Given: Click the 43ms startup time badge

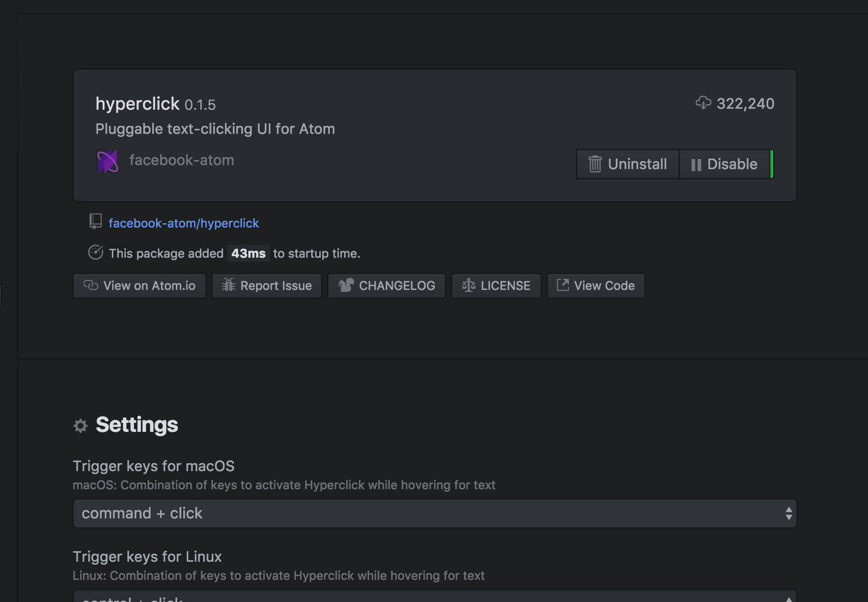Looking at the screenshot, I should pyautogui.click(x=248, y=253).
